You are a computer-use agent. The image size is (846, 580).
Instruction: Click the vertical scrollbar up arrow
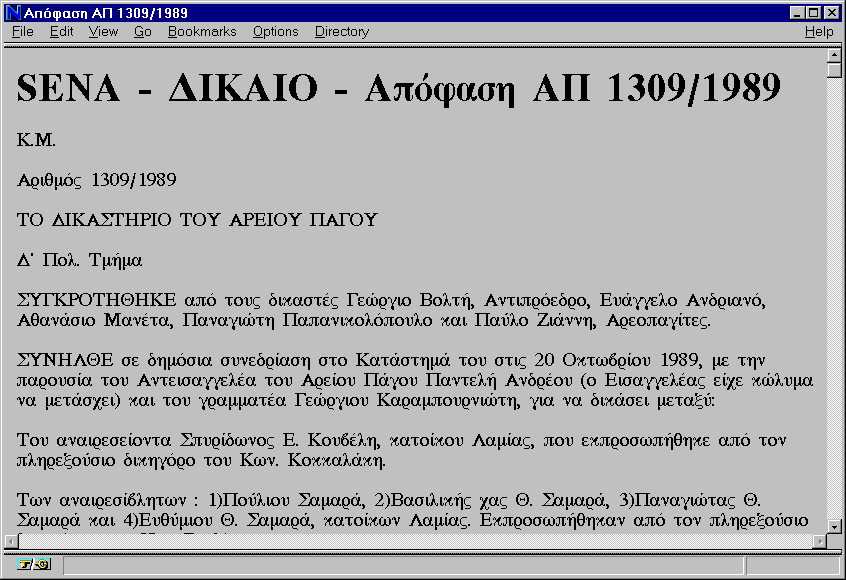pos(834,55)
